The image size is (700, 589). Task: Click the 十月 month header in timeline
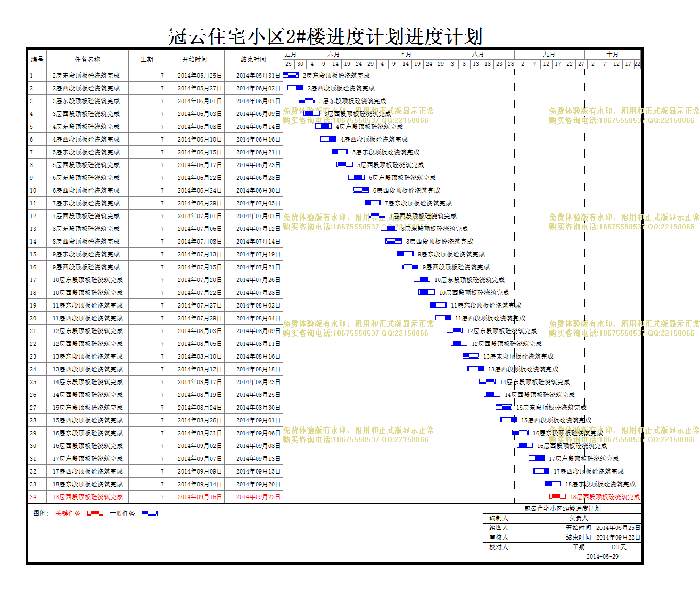(613, 54)
